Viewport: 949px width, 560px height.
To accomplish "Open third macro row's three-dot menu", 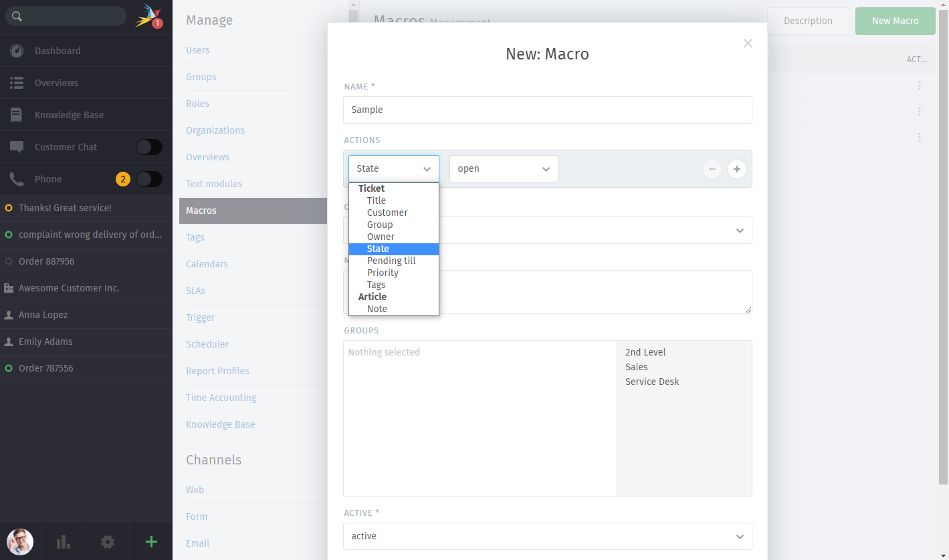I will tap(920, 138).
